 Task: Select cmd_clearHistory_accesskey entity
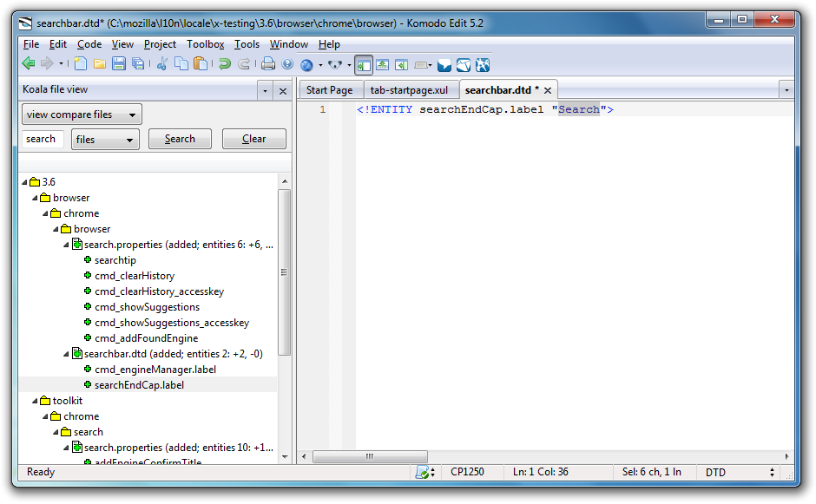click(x=159, y=291)
